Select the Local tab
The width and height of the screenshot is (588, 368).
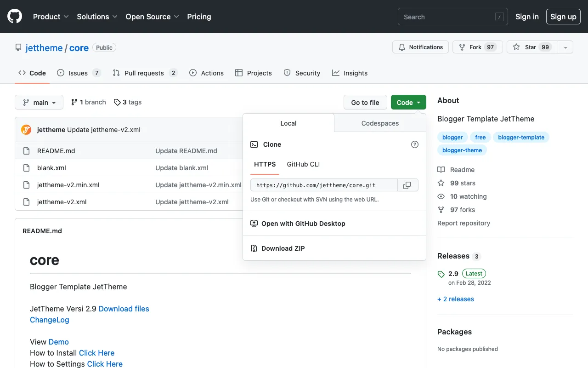(x=288, y=123)
